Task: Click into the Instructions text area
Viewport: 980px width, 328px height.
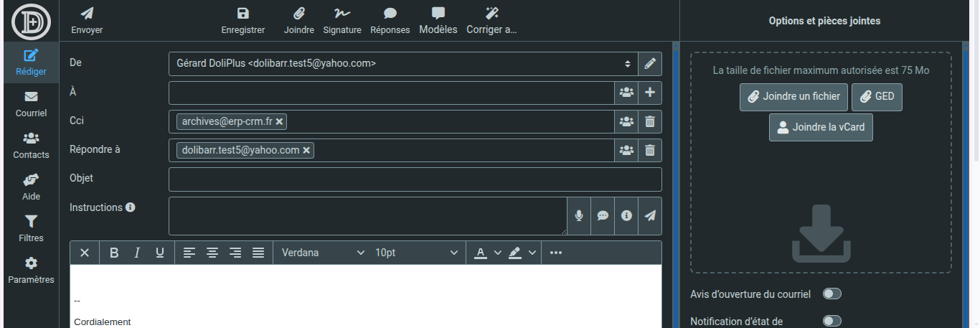Action: click(367, 216)
